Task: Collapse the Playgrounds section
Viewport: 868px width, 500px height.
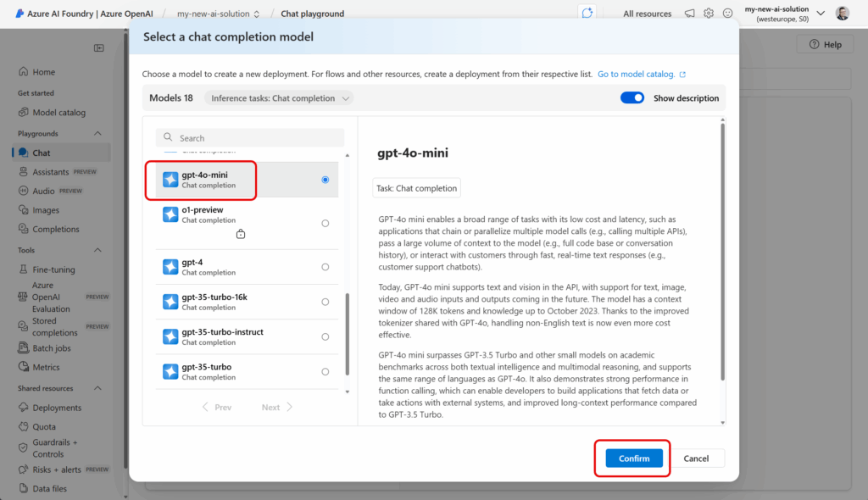Action: [97, 133]
